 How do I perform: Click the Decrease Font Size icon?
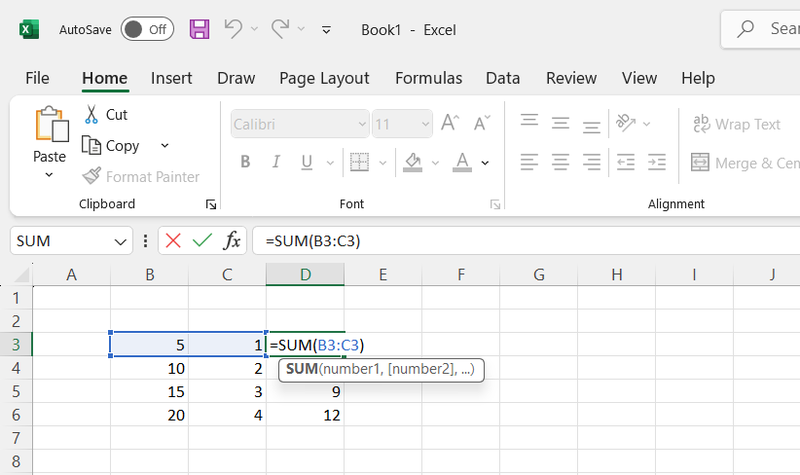click(482, 123)
